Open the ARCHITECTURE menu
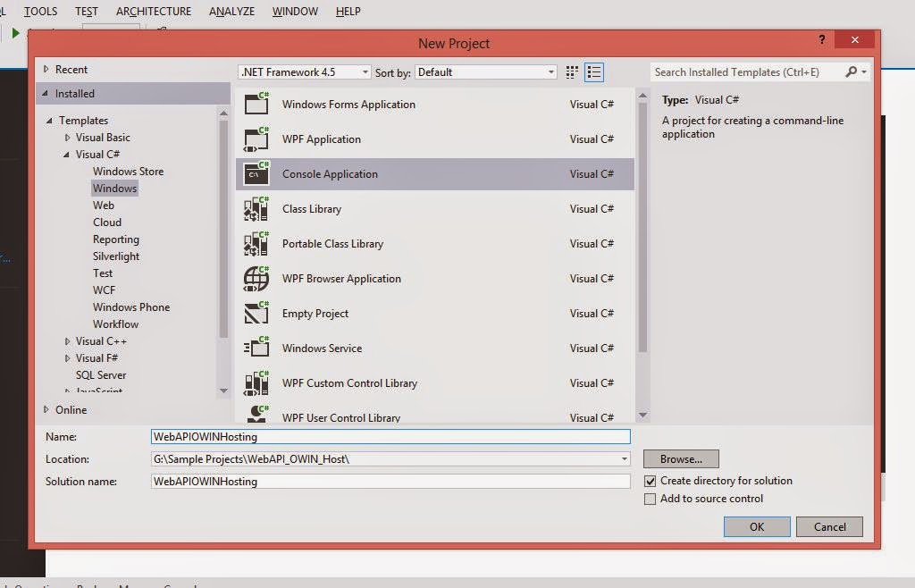This screenshot has width=915, height=588. [x=154, y=11]
